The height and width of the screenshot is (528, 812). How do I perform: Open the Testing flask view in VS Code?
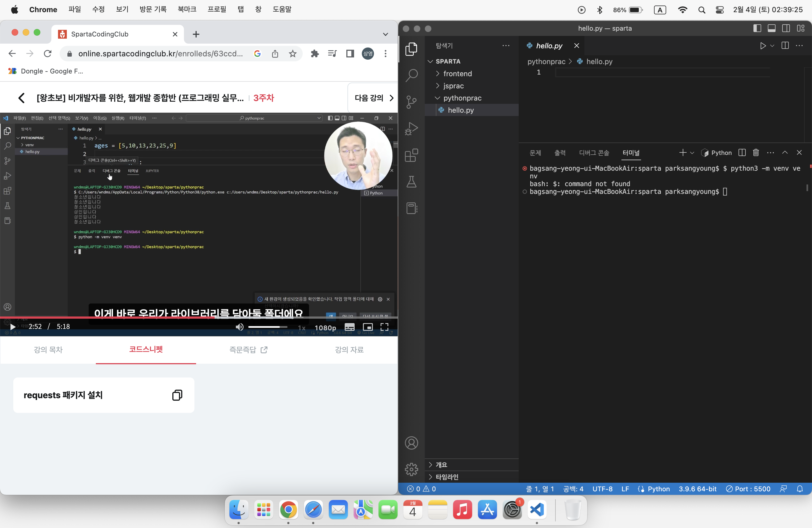tap(412, 182)
